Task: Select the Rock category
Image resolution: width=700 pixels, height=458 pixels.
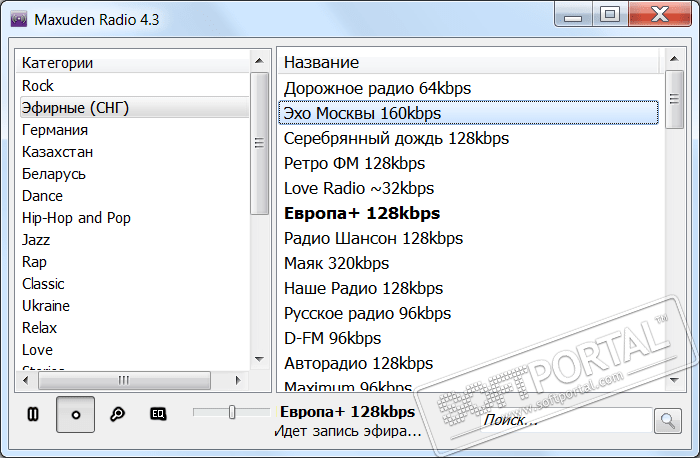Action: click(134, 86)
